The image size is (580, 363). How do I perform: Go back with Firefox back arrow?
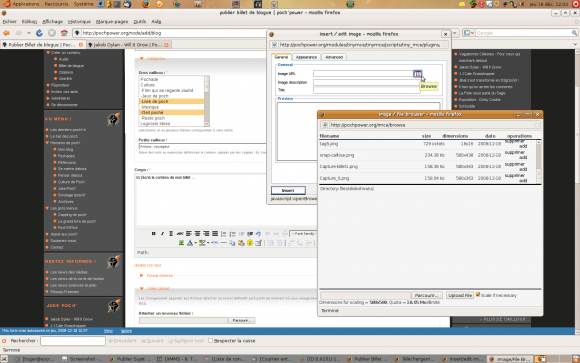tap(6, 33)
